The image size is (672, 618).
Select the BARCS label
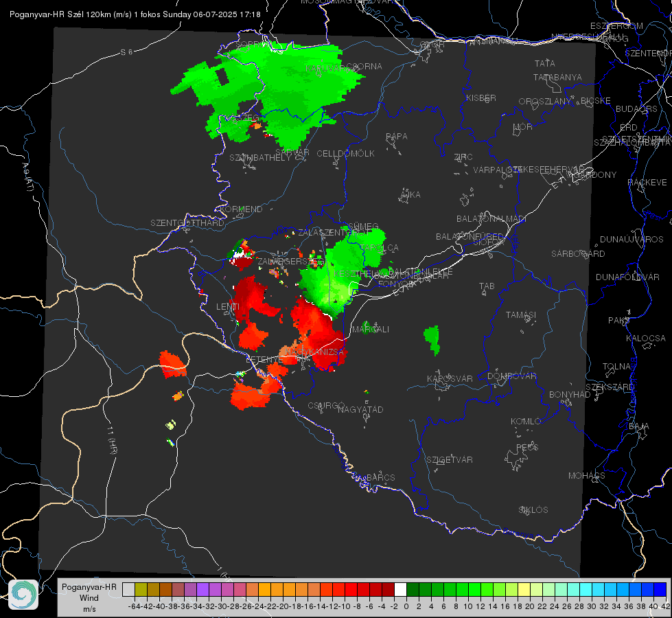pyautogui.click(x=380, y=477)
